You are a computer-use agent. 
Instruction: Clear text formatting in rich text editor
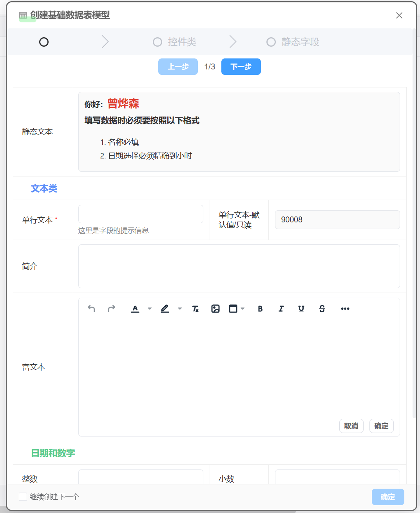coord(195,309)
